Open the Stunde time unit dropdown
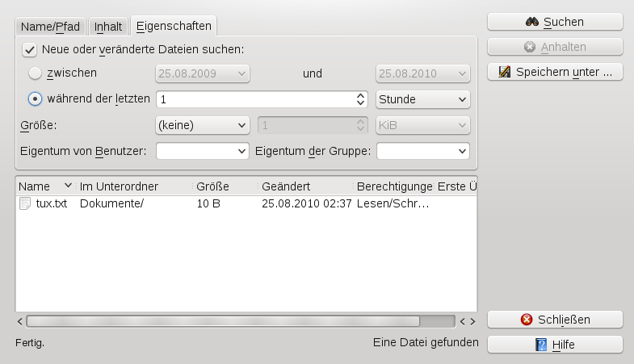 coord(423,99)
